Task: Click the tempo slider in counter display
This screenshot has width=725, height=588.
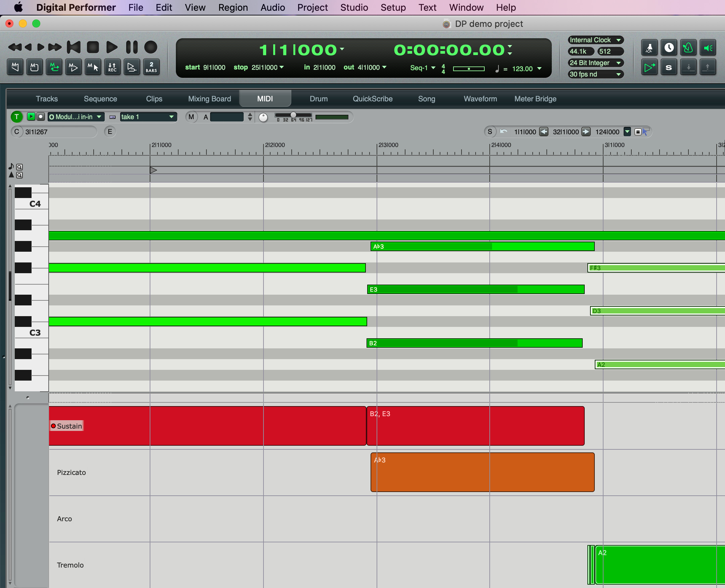Action: (x=469, y=69)
